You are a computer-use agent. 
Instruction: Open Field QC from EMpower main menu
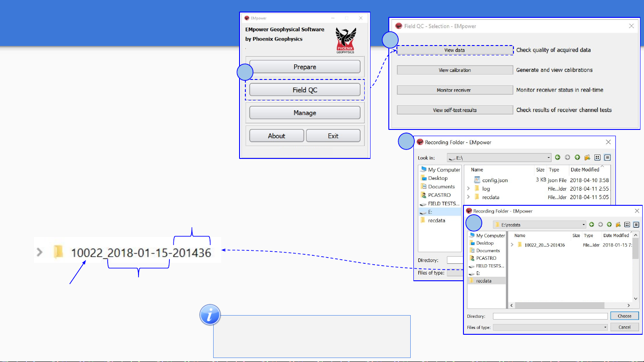[305, 90]
